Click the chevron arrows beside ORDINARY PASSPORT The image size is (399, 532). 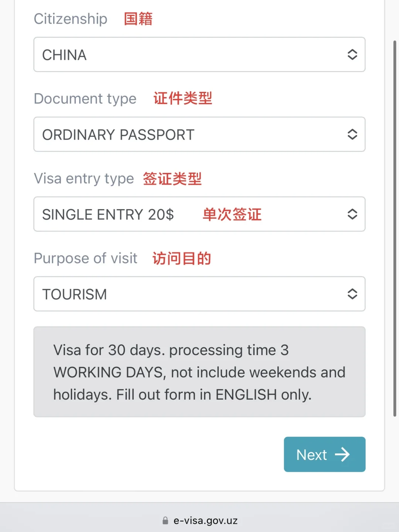pos(352,134)
